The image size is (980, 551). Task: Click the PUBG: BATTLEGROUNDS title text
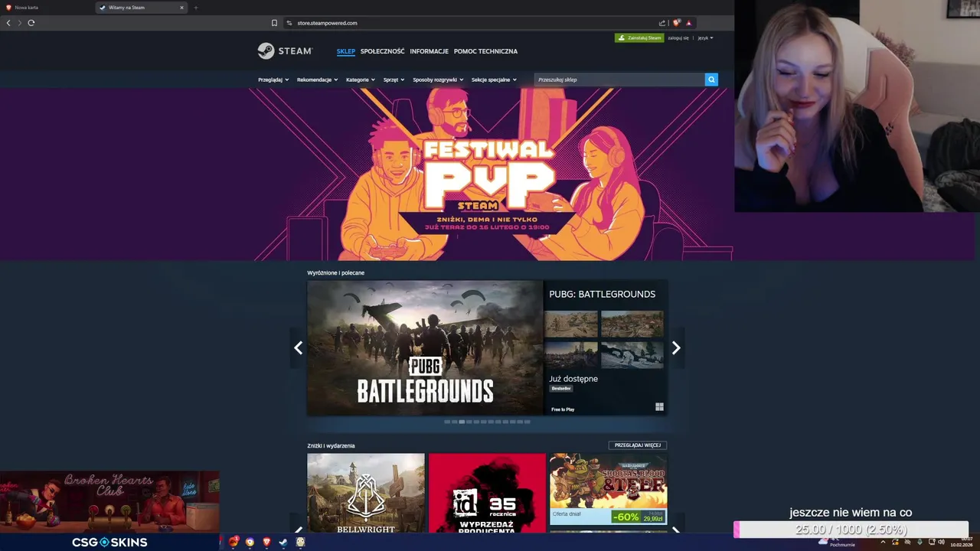coord(602,294)
